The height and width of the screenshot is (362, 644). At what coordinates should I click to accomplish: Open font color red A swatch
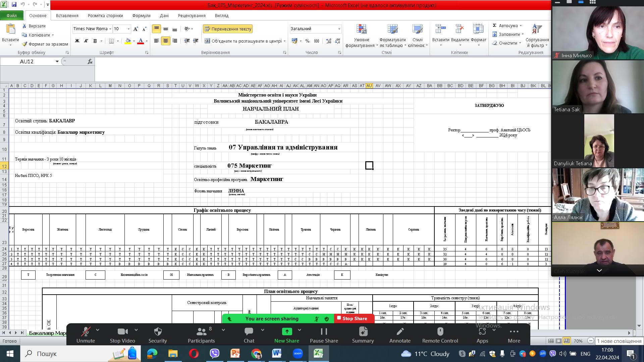click(x=141, y=41)
